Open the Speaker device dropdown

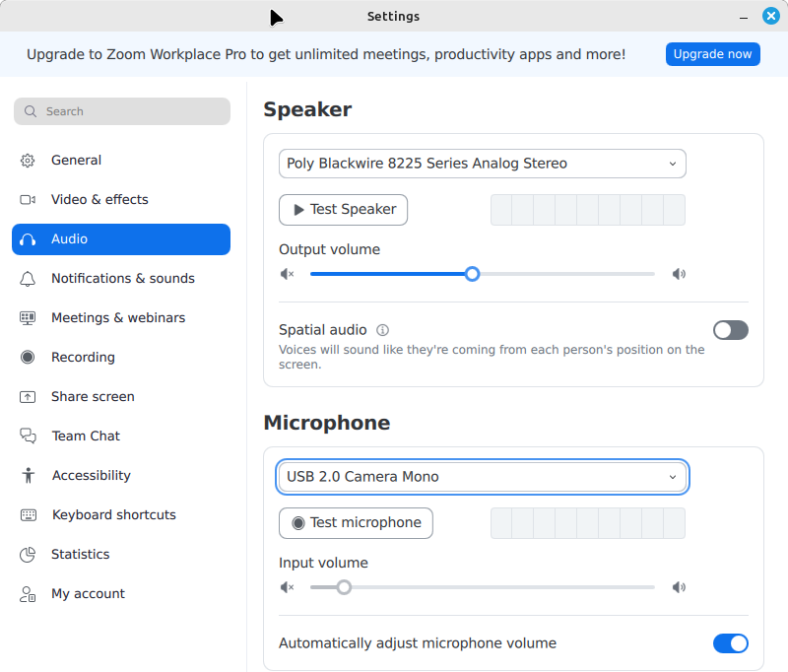482,164
